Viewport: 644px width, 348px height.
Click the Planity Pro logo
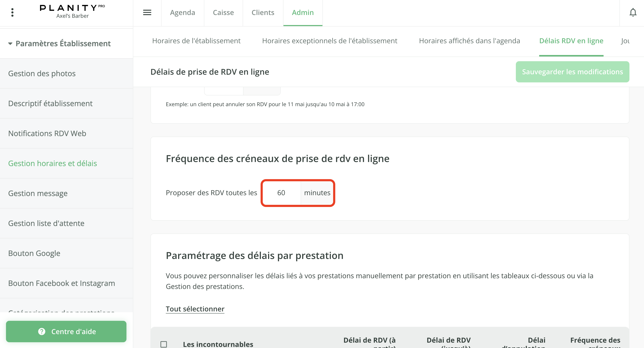point(72,8)
